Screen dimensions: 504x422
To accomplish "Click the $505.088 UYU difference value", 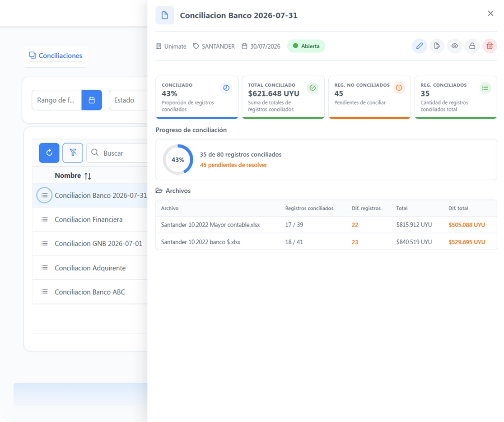I will [x=467, y=225].
